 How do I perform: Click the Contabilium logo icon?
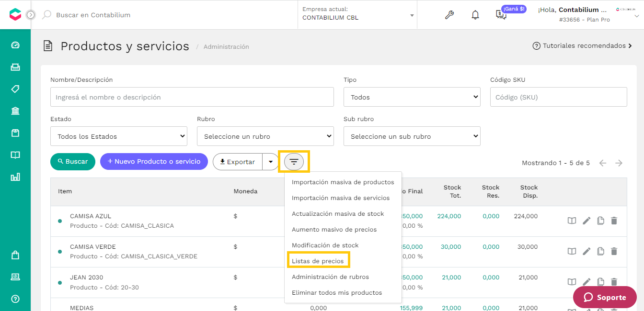[x=15, y=14]
